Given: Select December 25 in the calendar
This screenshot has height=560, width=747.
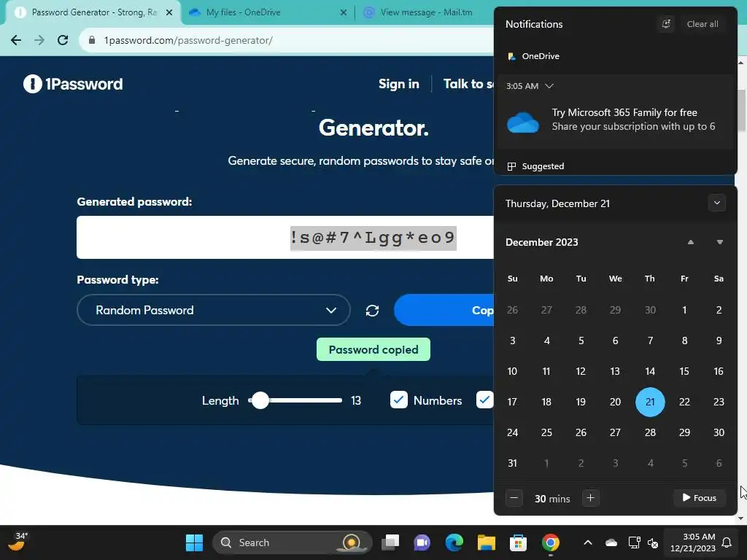Looking at the screenshot, I should click(546, 432).
